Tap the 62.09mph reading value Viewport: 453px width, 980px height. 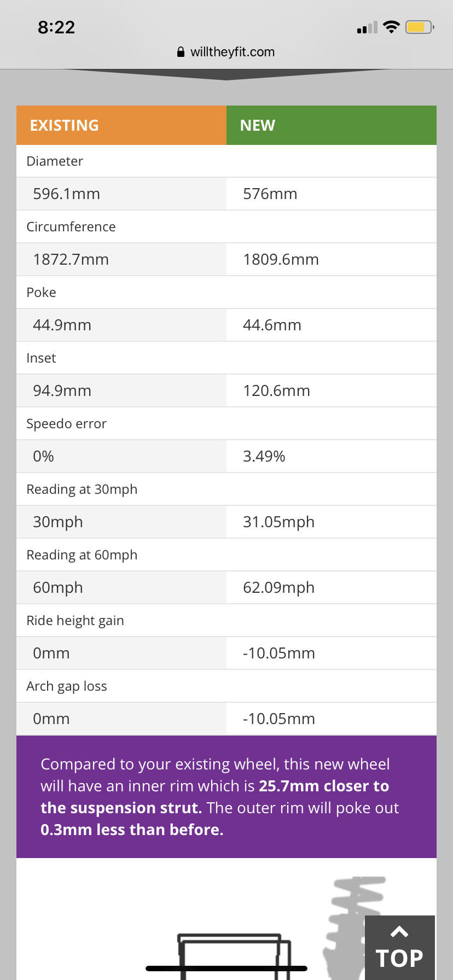click(x=279, y=588)
